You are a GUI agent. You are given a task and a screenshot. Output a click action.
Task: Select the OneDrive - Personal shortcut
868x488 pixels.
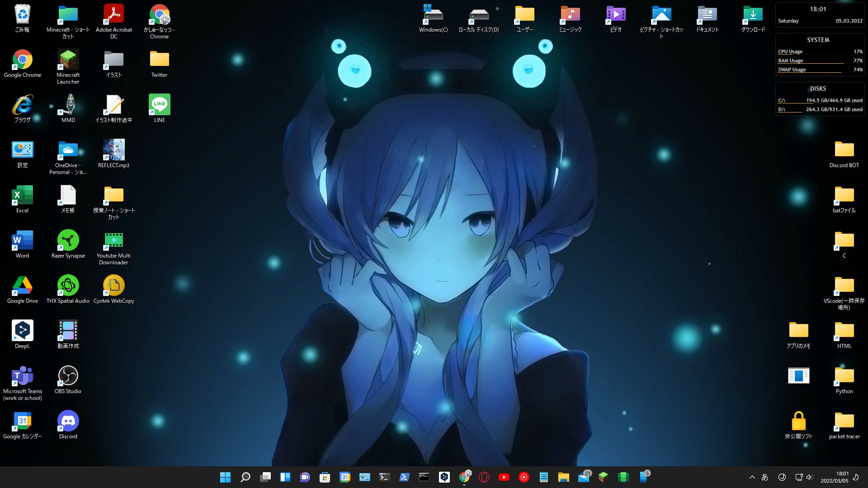tap(68, 157)
